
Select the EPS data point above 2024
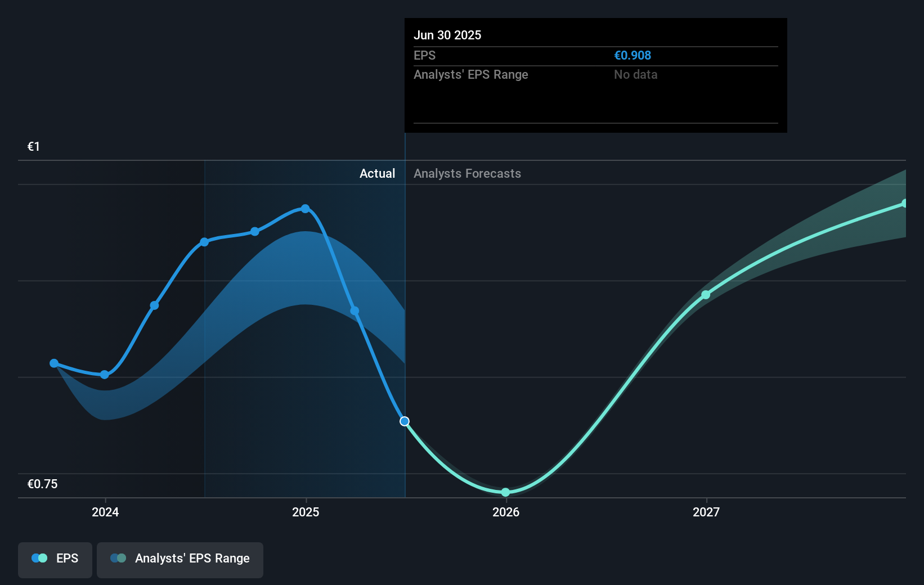tap(105, 375)
